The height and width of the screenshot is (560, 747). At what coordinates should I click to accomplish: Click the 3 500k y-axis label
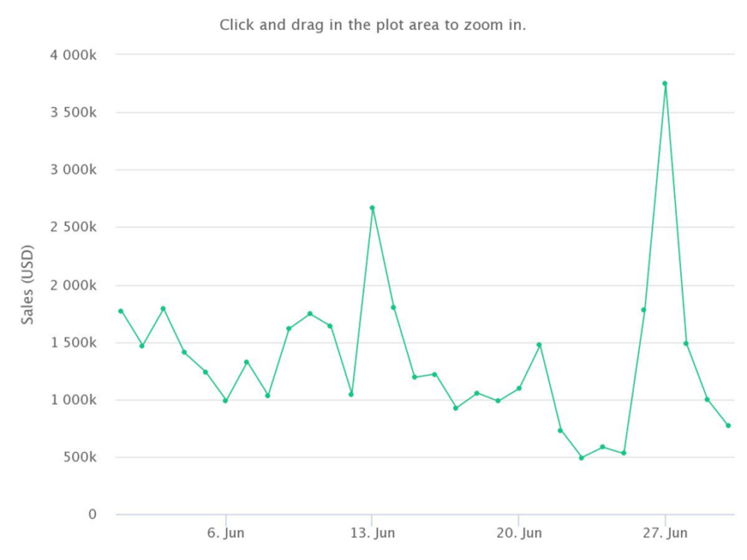[x=73, y=113]
